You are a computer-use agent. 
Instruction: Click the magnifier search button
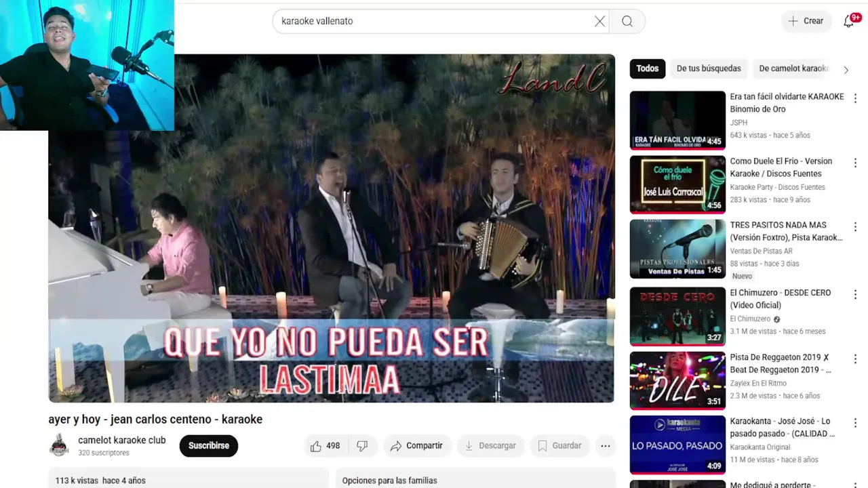click(627, 21)
